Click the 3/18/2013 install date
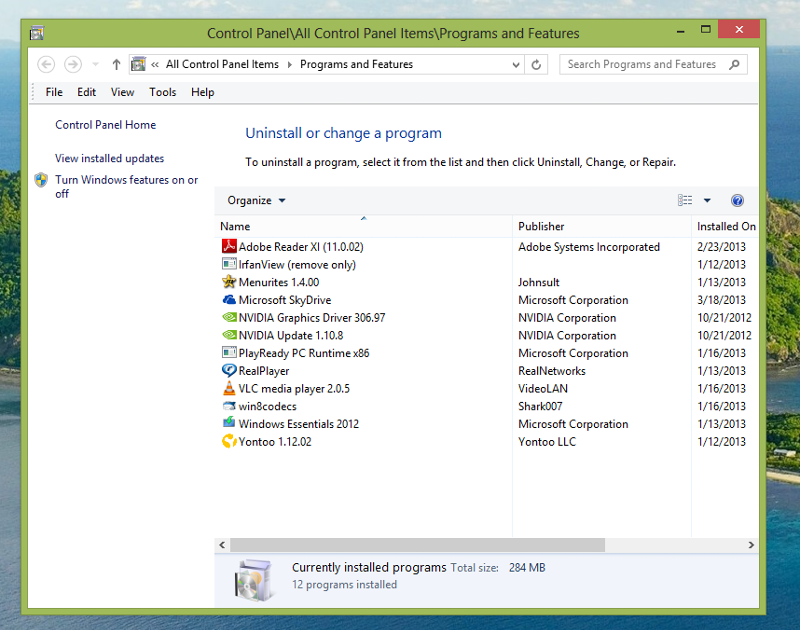The width and height of the screenshot is (800, 630). click(x=721, y=300)
